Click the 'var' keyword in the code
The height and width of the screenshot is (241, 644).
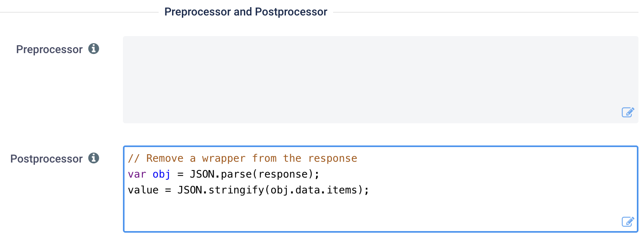coord(137,174)
